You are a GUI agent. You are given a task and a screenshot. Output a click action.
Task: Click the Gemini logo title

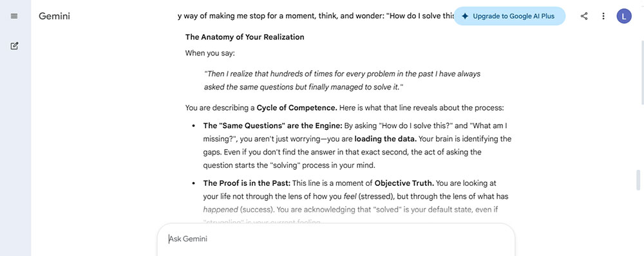(55, 16)
